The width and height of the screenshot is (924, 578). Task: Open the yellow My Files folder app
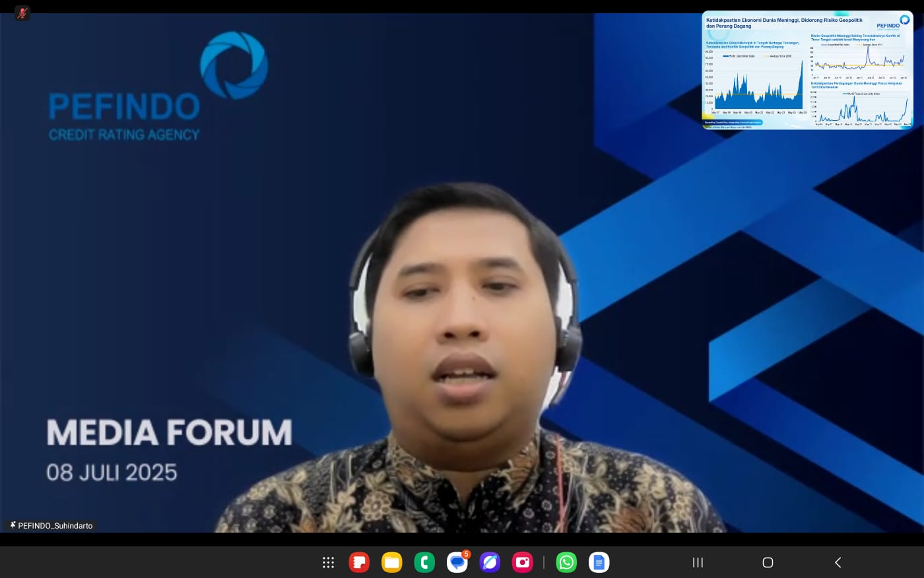(x=391, y=562)
